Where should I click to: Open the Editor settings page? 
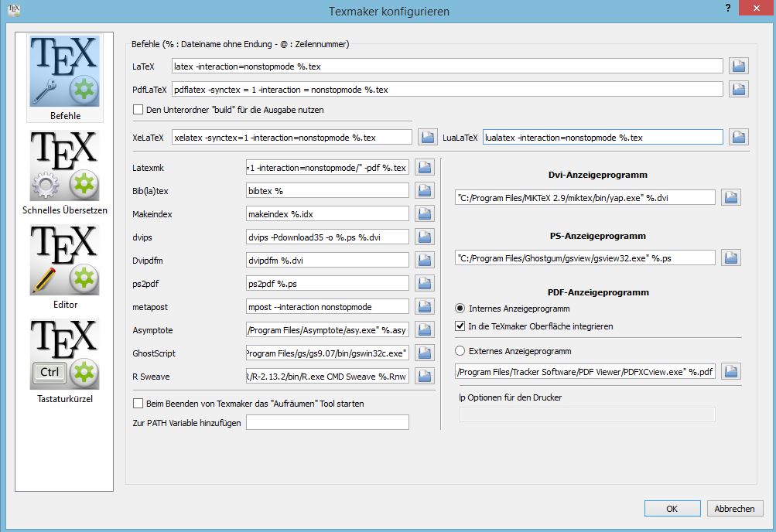(65, 267)
